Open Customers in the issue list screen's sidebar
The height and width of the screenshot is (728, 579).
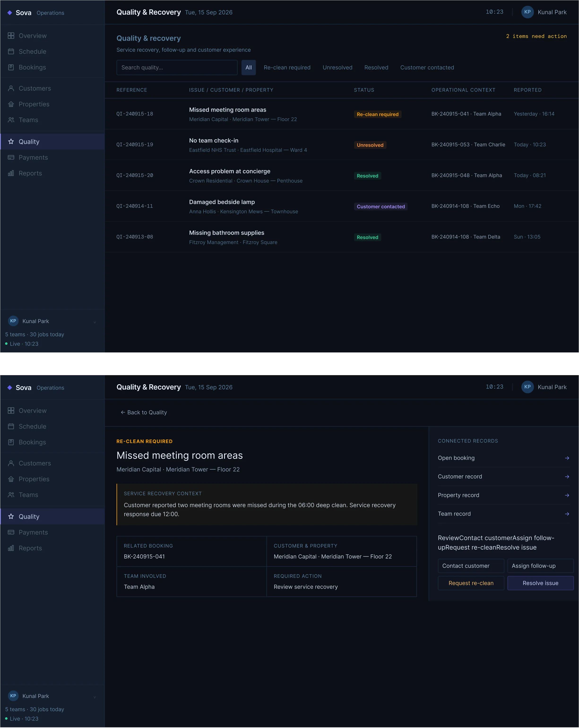52,88
